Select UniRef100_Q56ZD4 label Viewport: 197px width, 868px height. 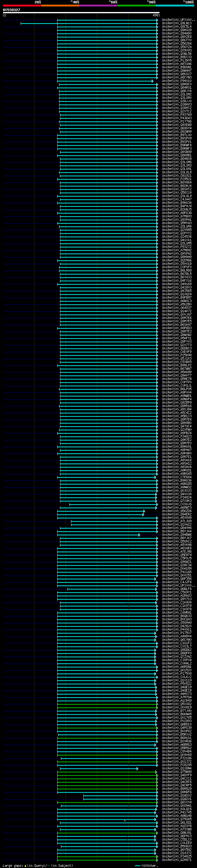(177, 511)
